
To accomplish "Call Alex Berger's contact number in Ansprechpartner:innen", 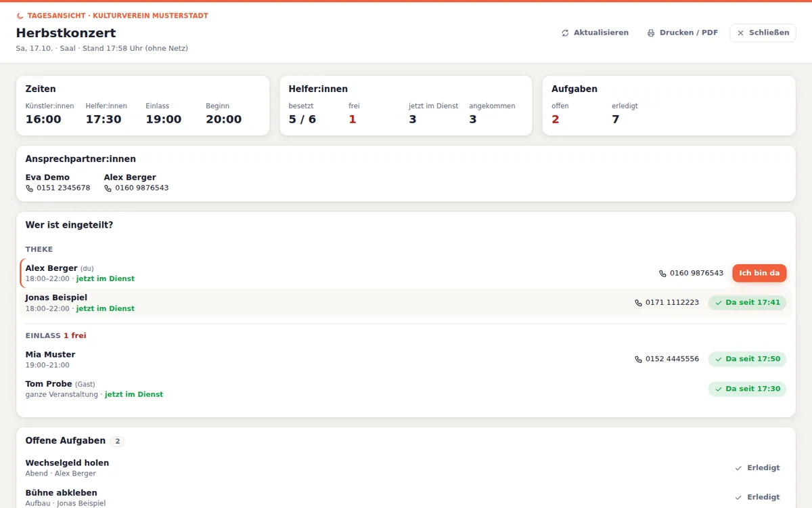I will click(x=136, y=188).
